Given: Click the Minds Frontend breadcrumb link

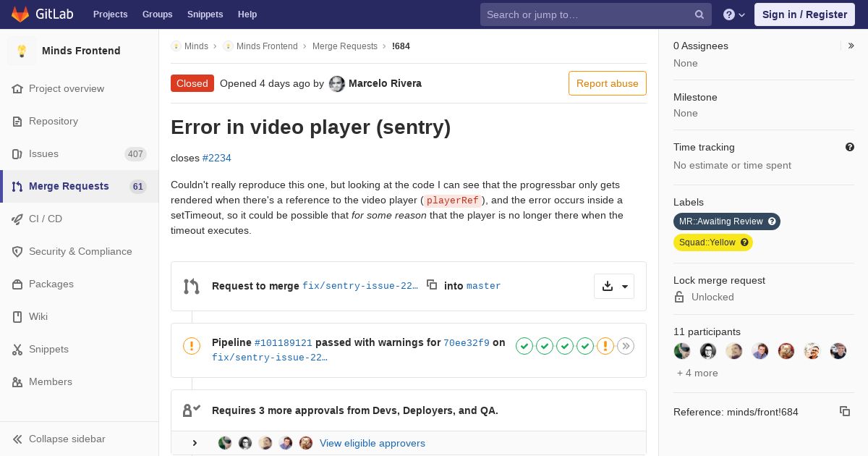Looking at the screenshot, I should coord(267,46).
